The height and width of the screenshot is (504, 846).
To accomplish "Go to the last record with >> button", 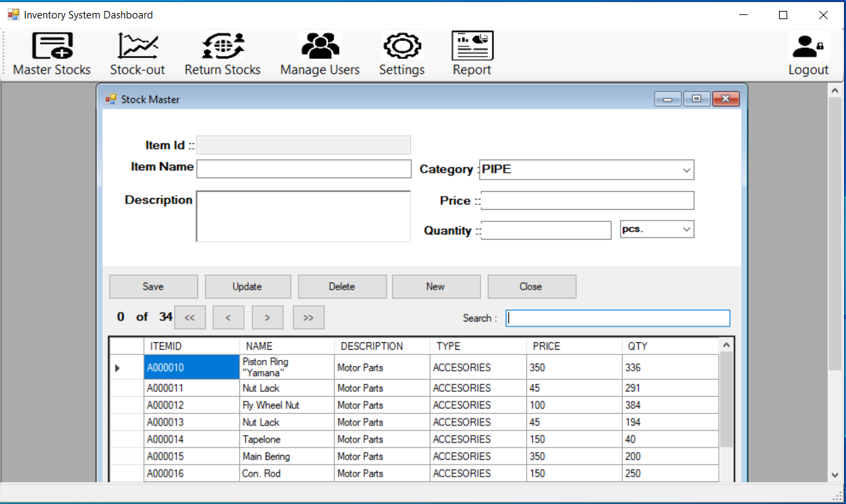I will click(x=308, y=318).
